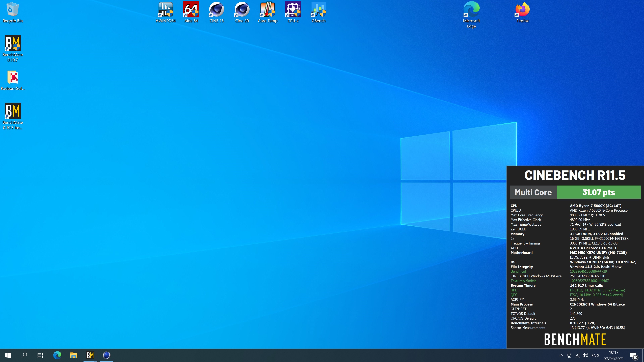The image size is (644, 362).
Task: Click the volume speaker tray icon
Action: pos(585,355)
